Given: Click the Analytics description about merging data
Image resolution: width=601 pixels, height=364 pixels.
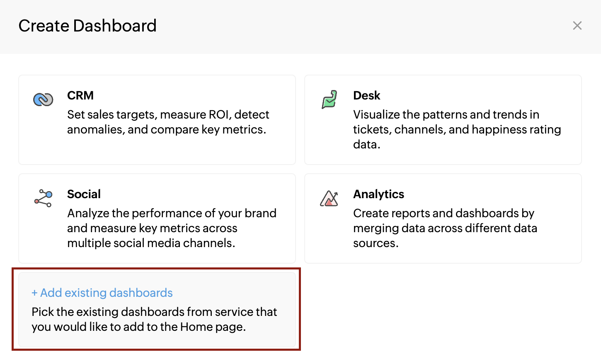Looking at the screenshot, I should tap(445, 228).
